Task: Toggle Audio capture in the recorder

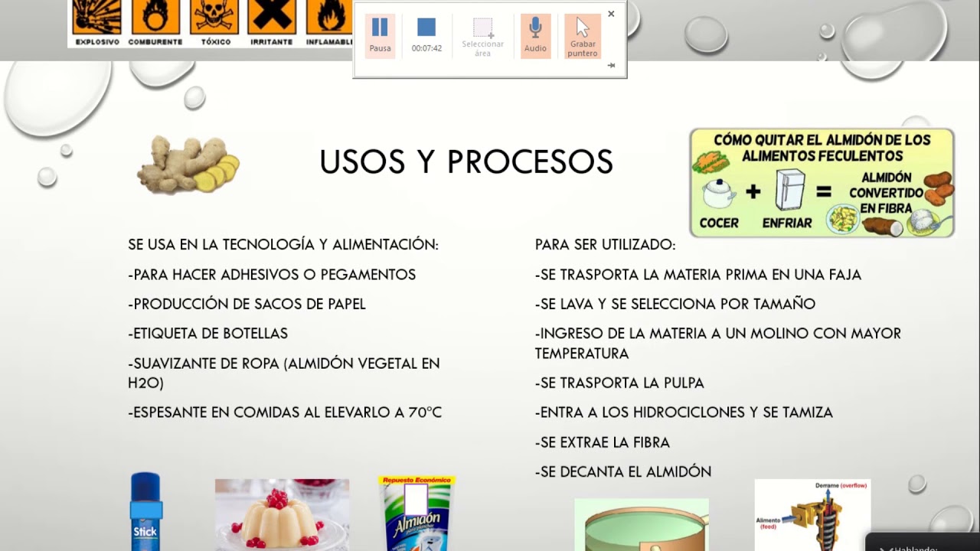Action: [535, 36]
